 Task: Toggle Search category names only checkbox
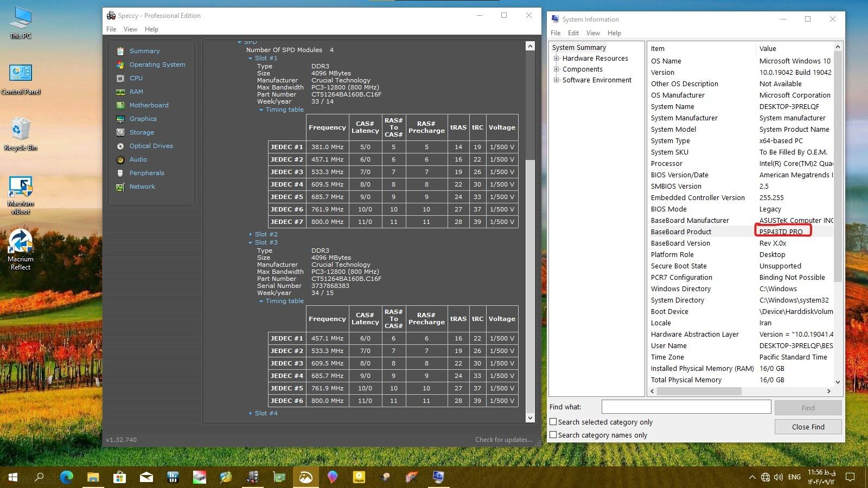coord(553,435)
